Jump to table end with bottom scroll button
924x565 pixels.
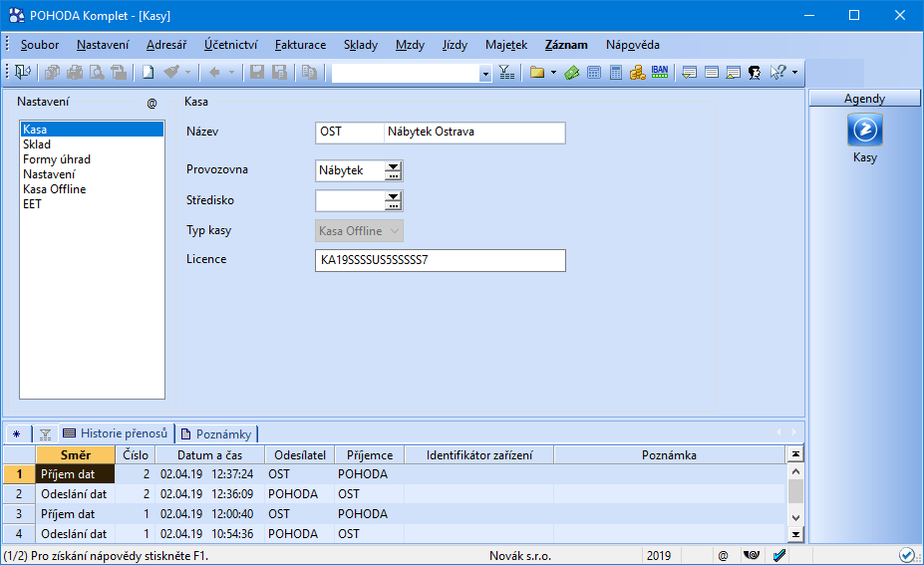pyautogui.click(x=795, y=534)
